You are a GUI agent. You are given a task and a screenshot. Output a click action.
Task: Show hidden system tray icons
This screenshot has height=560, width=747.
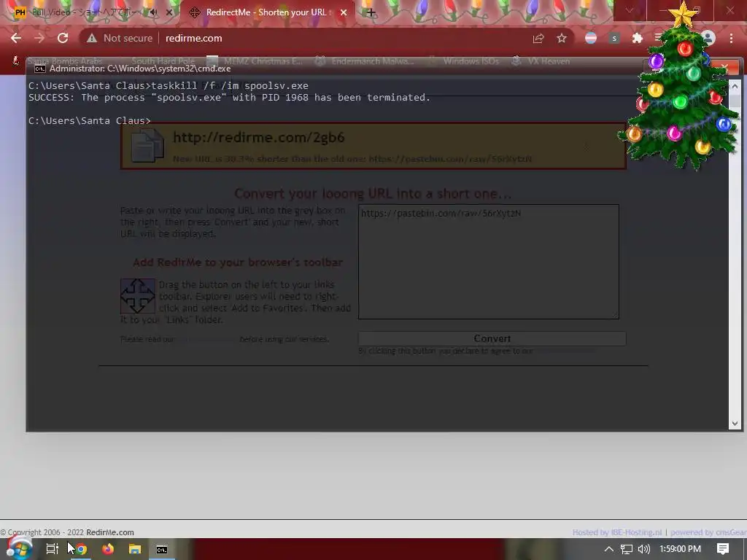pyautogui.click(x=609, y=549)
